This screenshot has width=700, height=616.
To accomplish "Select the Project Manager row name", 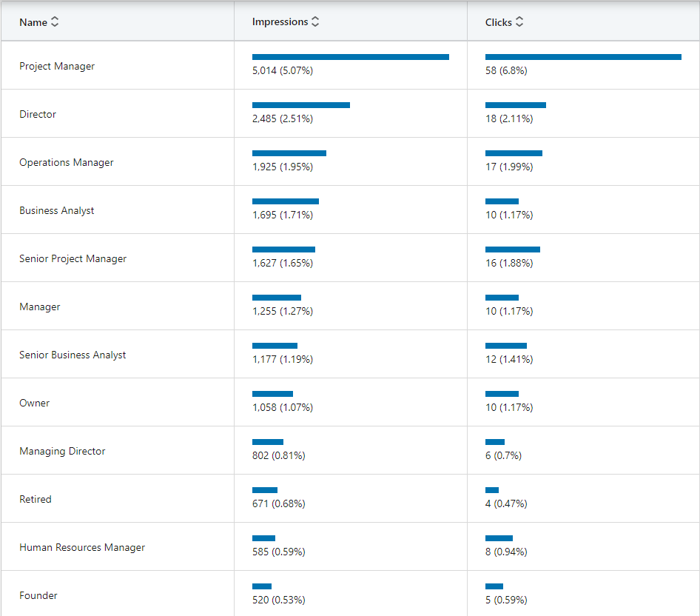I will point(57,66).
